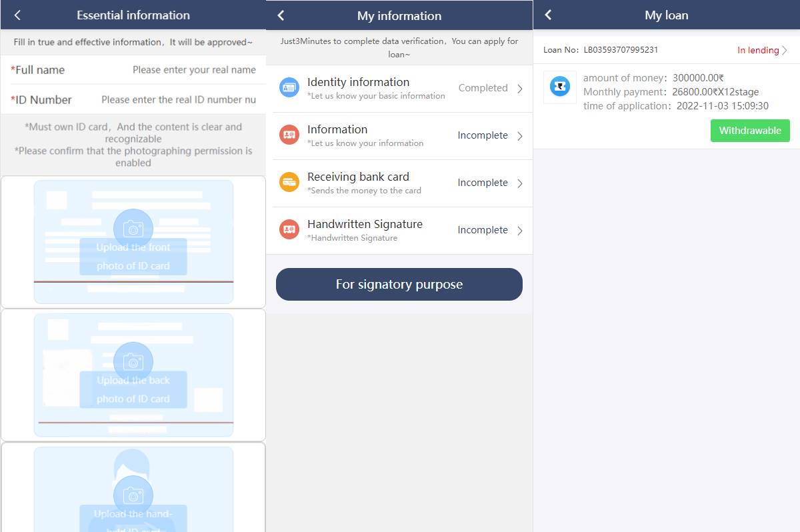The width and height of the screenshot is (800, 532).
Task: Tap the Identity information card icon
Action: [x=289, y=87]
